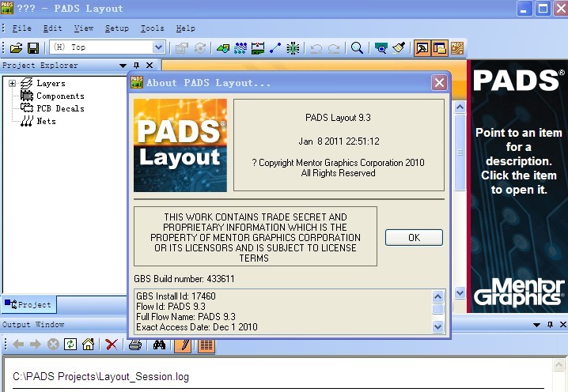Click the Redraw brush icon
The width and height of the screenshot is (568, 392).
click(x=399, y=47)
